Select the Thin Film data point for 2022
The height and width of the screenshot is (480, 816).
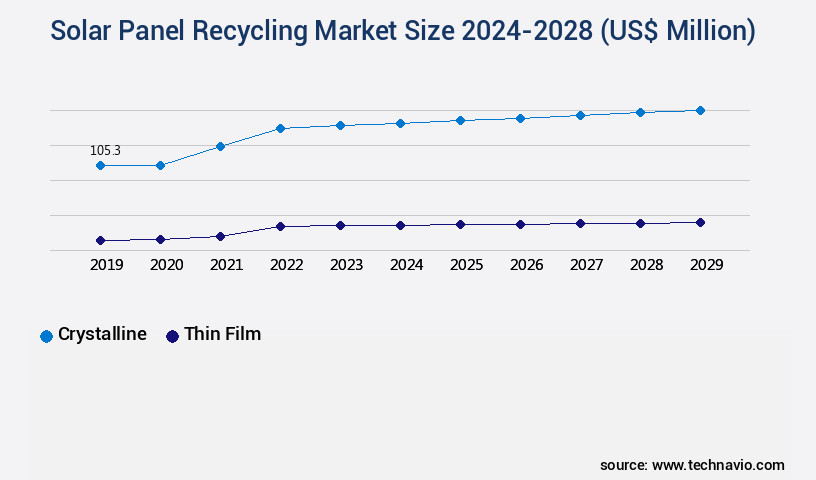point(280,227)
